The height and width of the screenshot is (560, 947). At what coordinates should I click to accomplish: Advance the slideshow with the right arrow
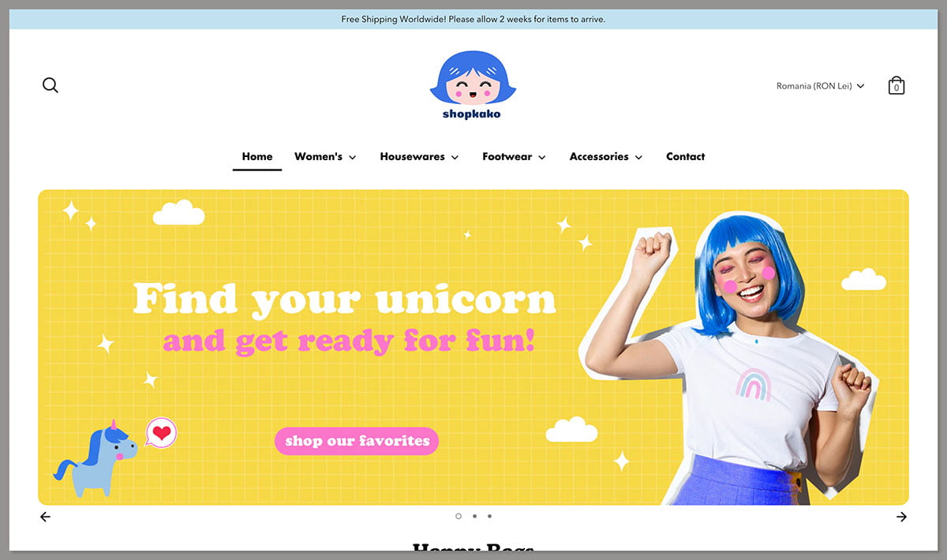coord(902,517)
